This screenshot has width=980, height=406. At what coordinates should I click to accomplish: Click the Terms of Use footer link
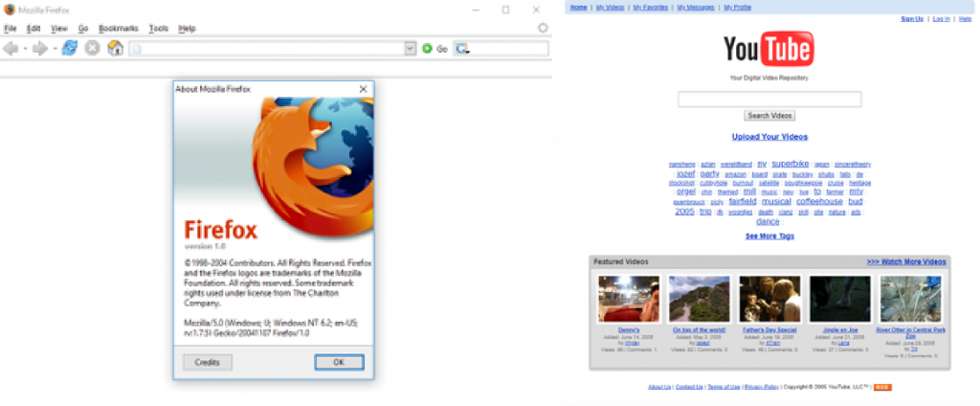click(x=724, y=387)
